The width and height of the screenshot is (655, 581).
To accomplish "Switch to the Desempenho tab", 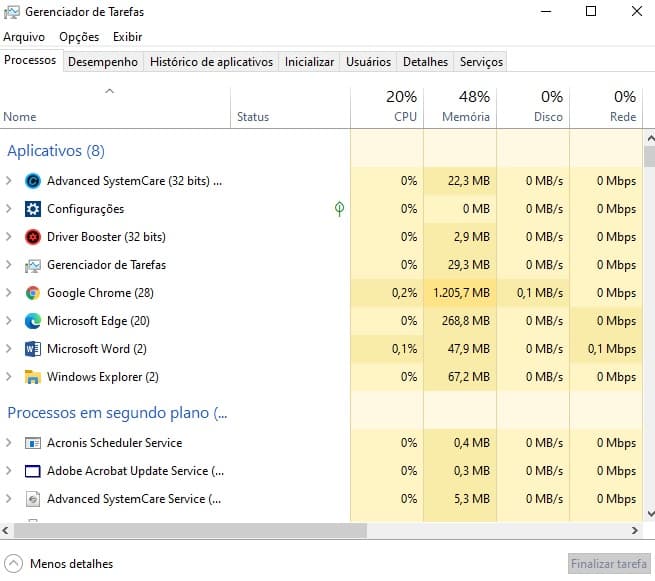I will (x=103, y=62).
